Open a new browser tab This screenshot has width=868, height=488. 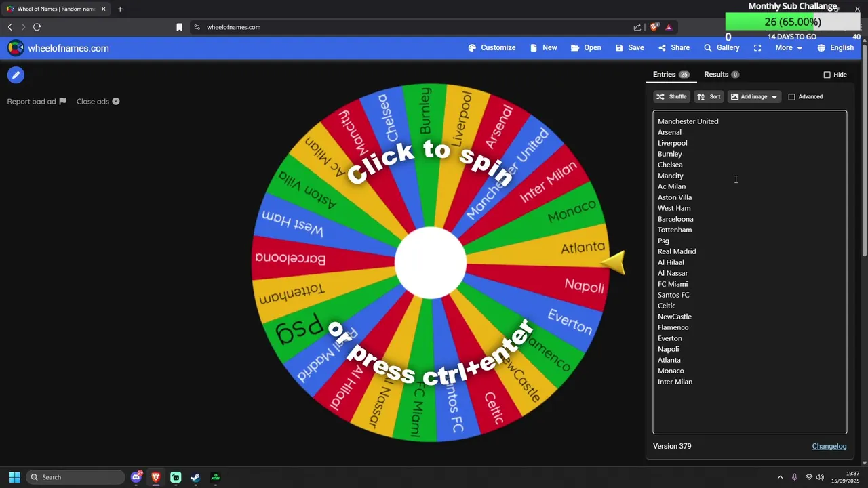coord(120,9)
